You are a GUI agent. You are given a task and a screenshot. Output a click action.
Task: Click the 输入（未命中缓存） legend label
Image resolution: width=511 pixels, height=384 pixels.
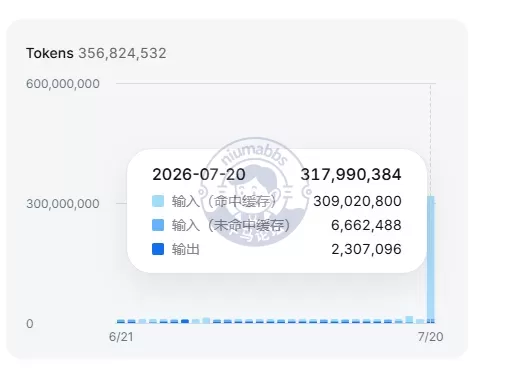click(231, 225)
